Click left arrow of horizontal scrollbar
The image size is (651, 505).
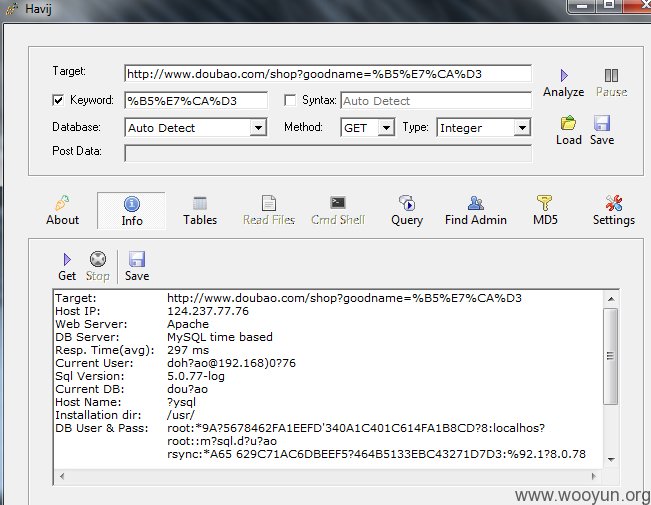coord(62,476)
